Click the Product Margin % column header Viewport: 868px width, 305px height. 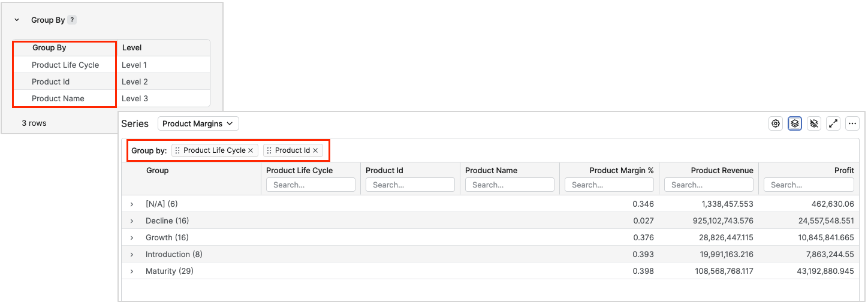(x=621, y=171)
